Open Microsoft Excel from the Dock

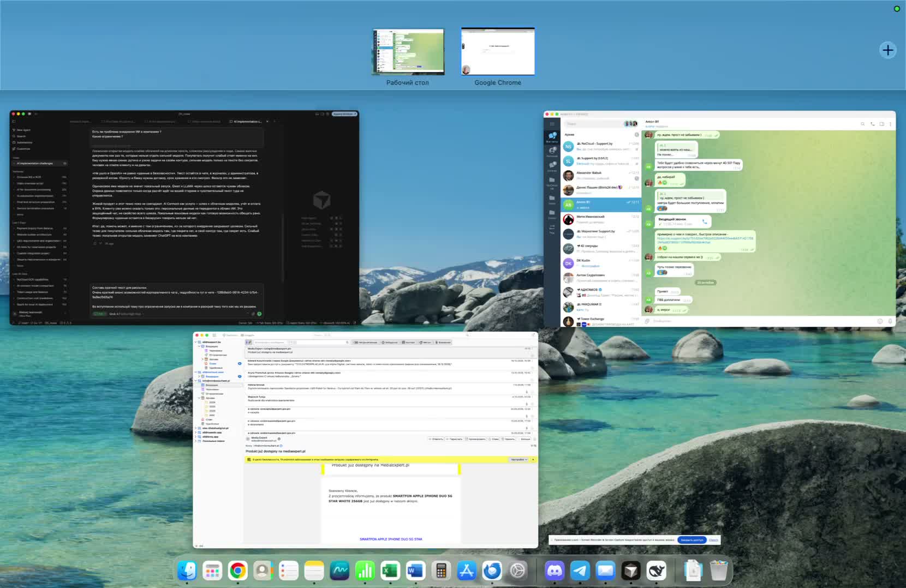pos(390,571)
